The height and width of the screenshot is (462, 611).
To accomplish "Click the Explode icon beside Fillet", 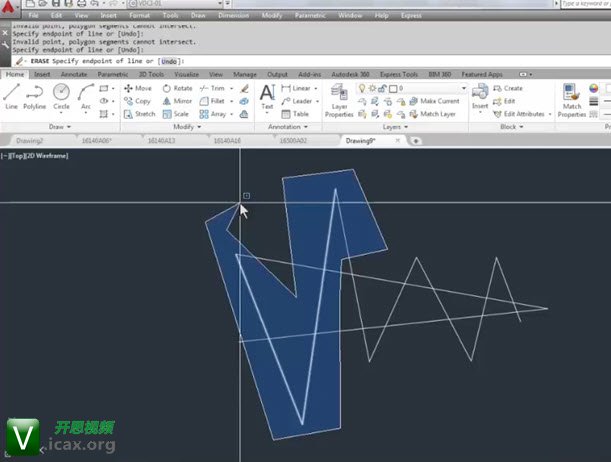I will point(244,101).
